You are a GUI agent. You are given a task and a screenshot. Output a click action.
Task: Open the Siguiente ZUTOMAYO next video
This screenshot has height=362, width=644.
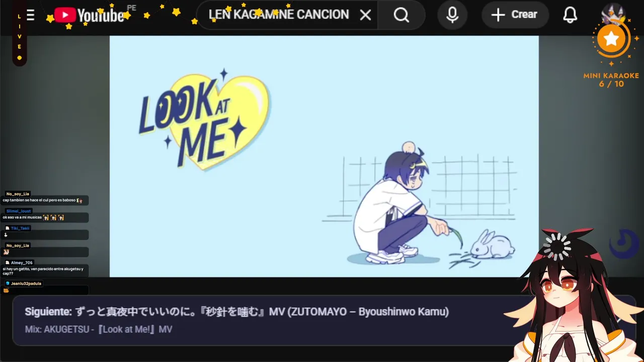tap(236, 312)
